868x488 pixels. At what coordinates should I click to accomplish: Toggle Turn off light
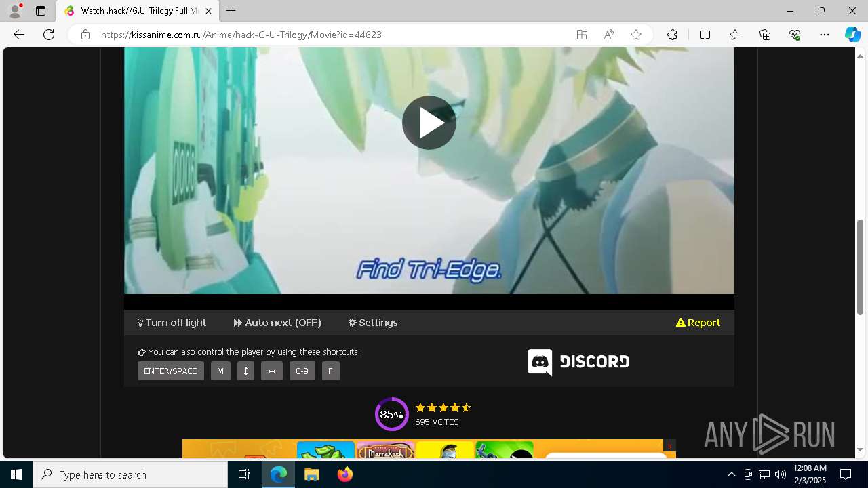click(172, 323)
